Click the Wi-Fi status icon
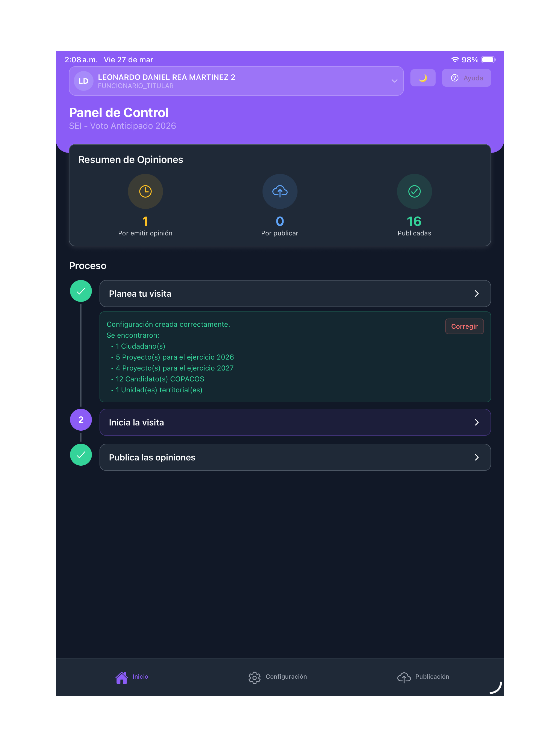560x747 pixels. (x=455, y=59)
